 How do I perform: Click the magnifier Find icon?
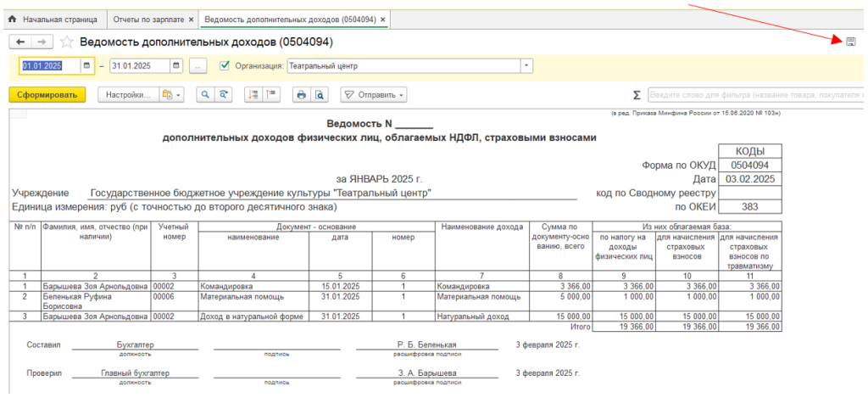(205, 95)
